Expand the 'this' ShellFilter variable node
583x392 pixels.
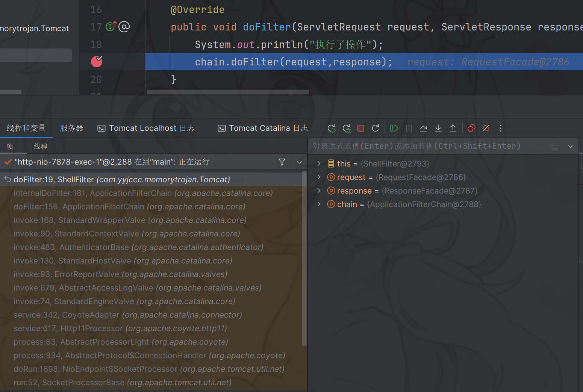(x=319, y=163)
